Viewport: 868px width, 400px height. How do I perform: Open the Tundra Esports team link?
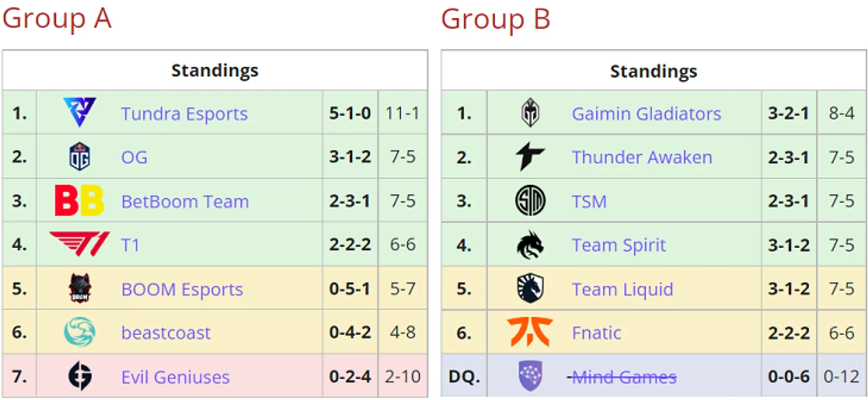pos(184,114)
